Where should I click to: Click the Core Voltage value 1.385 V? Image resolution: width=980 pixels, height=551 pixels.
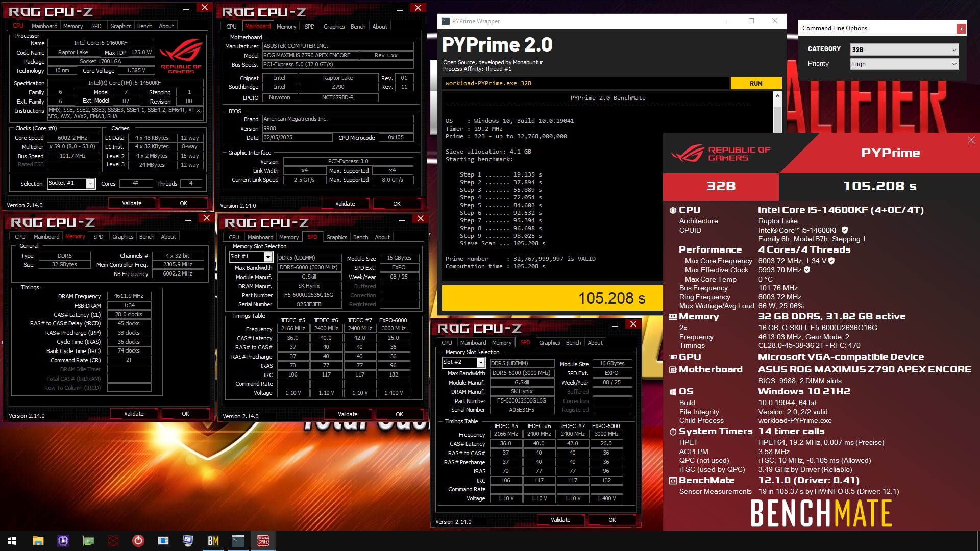coord(136,70)
